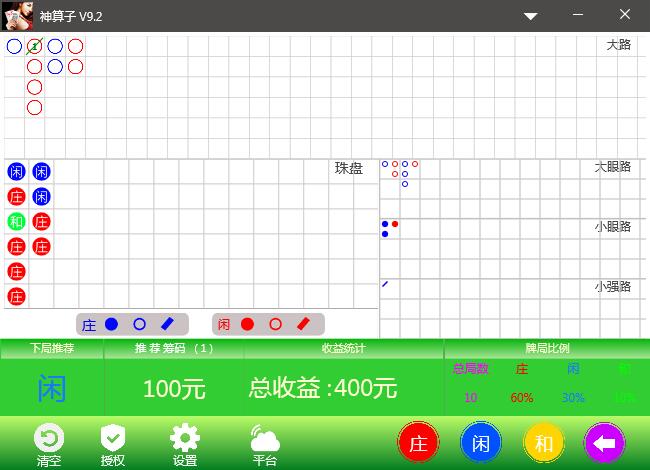Click the blue slash marker in 庄 legend
Screen dimensions: 650x470
(167, 324)
